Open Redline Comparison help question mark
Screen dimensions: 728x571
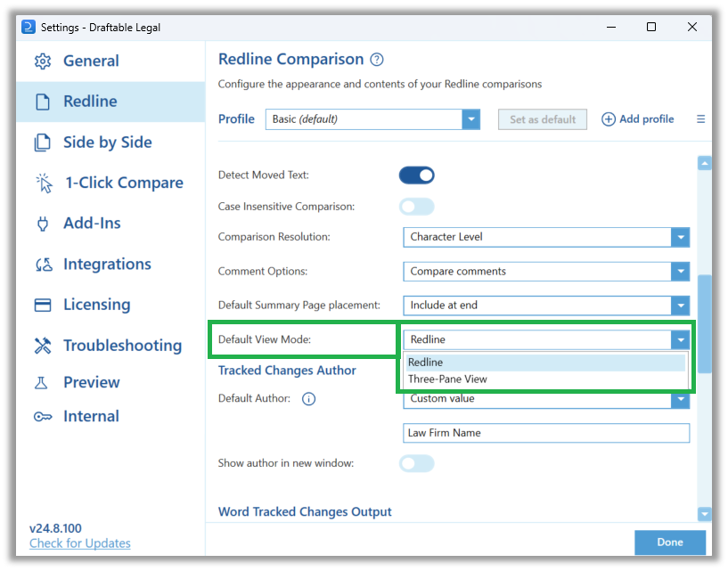pyautogui.click(x=375, y=59)
